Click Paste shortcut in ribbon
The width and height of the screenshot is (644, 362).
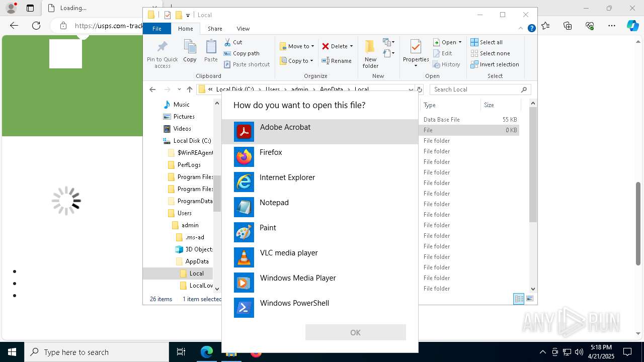pos(247,64)
